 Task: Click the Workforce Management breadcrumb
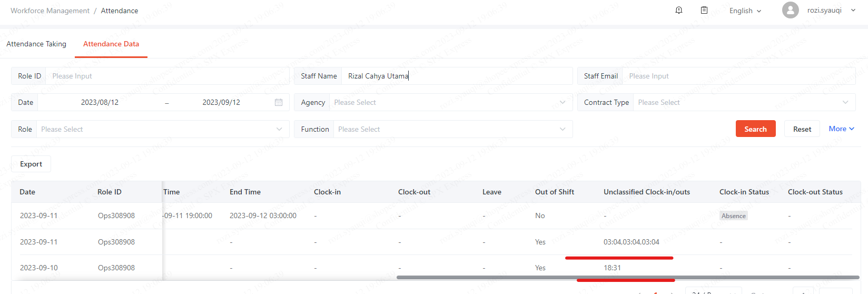coord(50,11)
